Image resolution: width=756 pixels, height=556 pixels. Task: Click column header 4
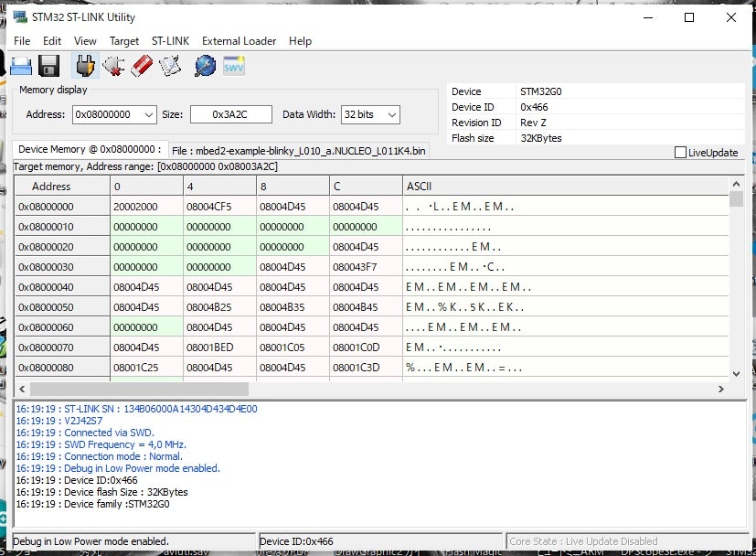click(x=220, y=187)
